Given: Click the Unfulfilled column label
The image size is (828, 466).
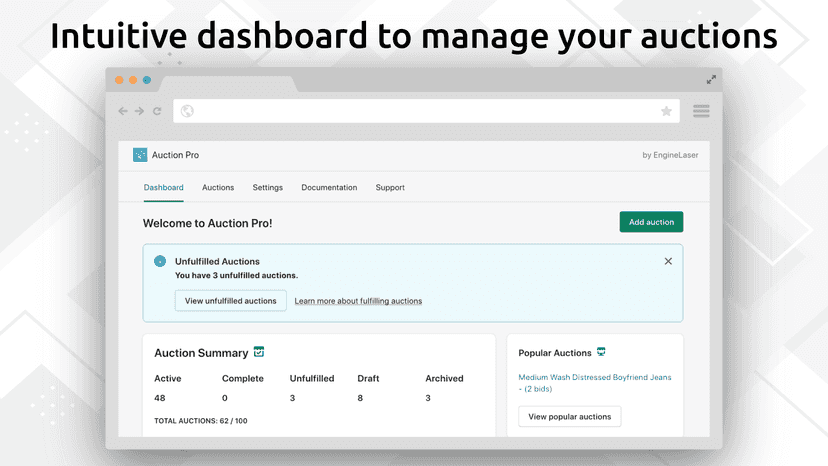Looking at the screenshot, I should [312, 378].
